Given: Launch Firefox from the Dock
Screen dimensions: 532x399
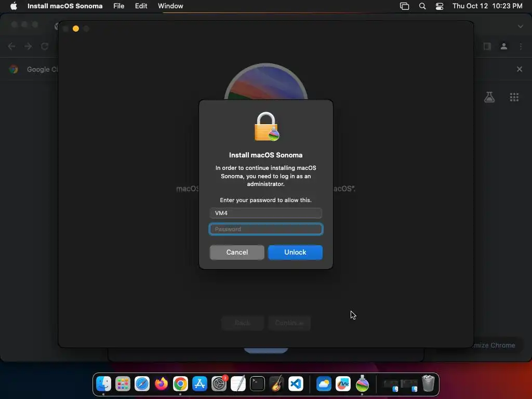Looking at the screenshot, I should (161, 384).
